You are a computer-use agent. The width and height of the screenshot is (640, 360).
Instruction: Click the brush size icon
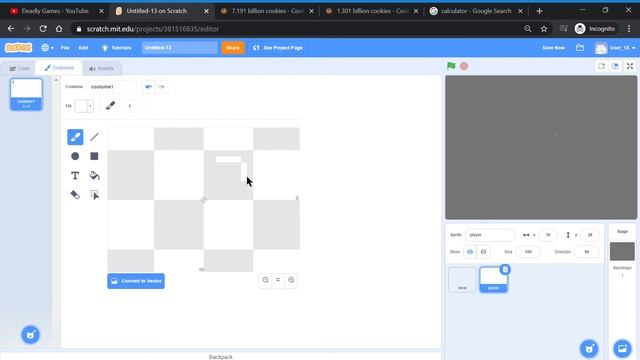(x=110, y=106)
